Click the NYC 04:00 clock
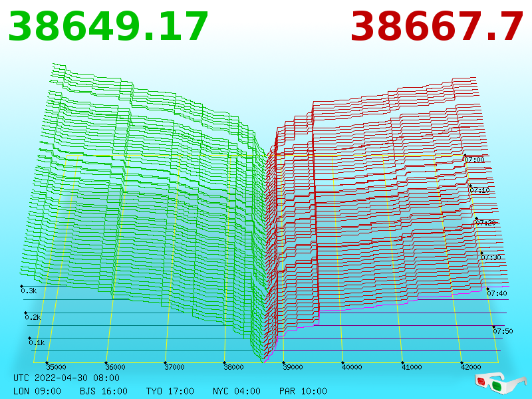The height and width of the screenshot is (399, 532). click(x=237, y=391)
